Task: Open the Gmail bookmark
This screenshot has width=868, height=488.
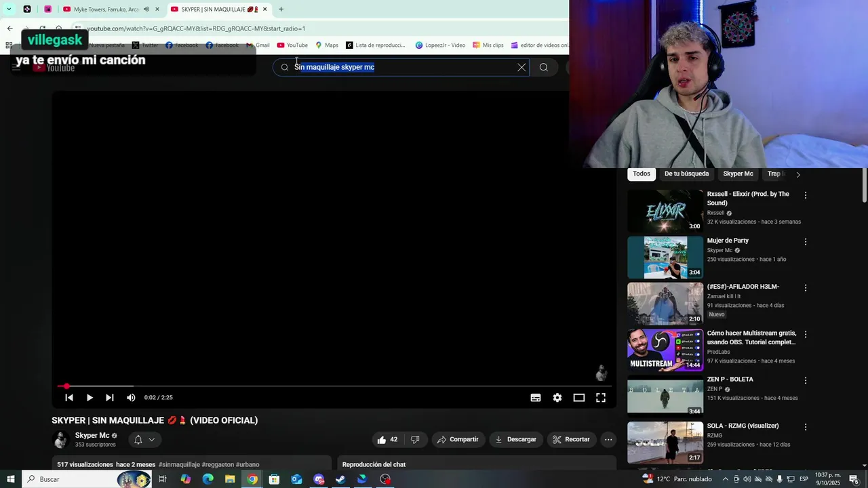Action: point(258,45)
